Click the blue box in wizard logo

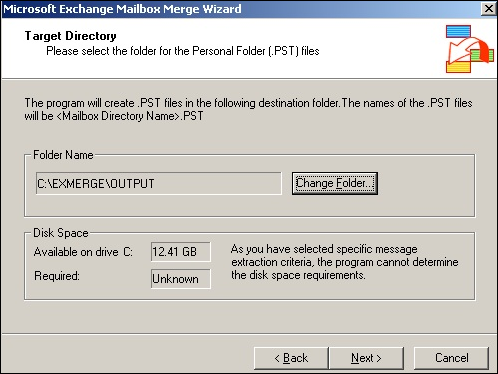point(458,31)
